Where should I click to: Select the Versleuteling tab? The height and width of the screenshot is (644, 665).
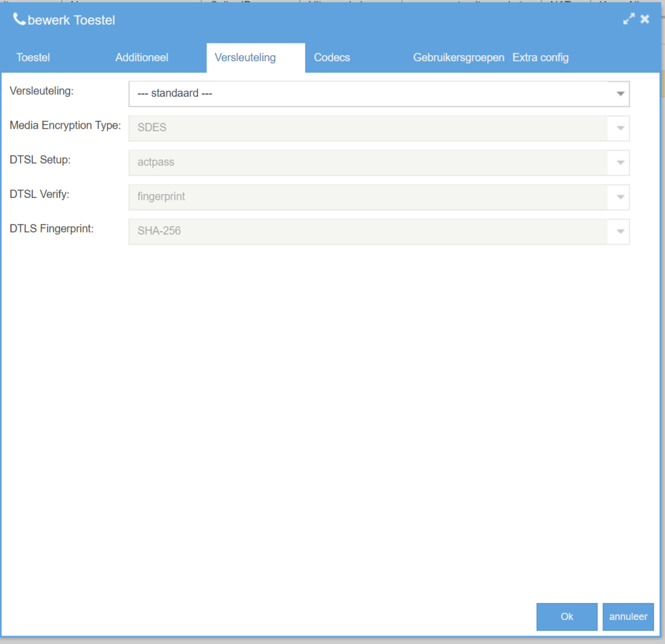click(245, 58)
